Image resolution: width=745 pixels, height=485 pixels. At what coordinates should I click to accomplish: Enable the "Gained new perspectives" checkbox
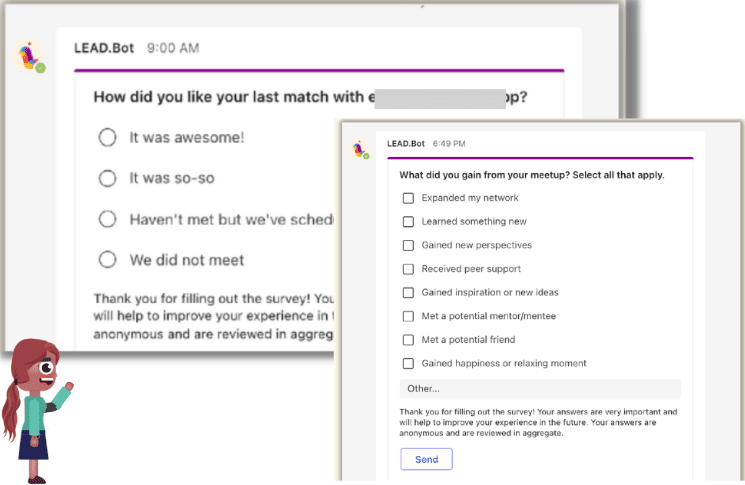(408, 245)
